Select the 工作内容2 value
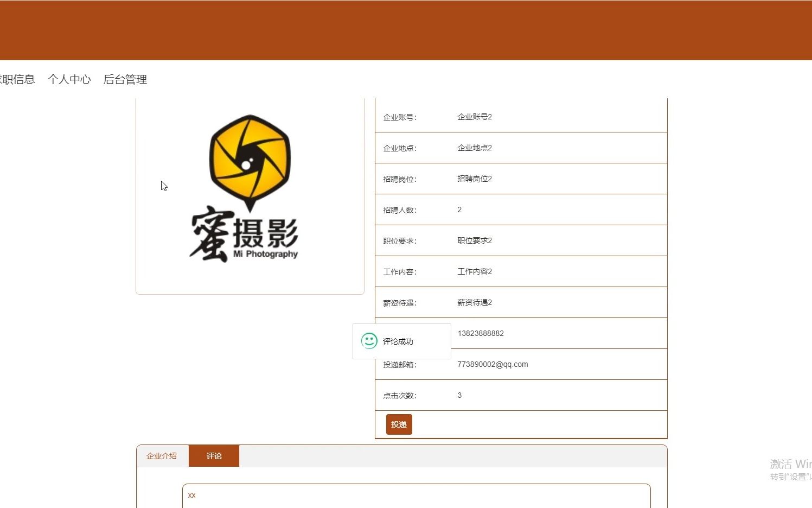 click(x=475, y=271)
